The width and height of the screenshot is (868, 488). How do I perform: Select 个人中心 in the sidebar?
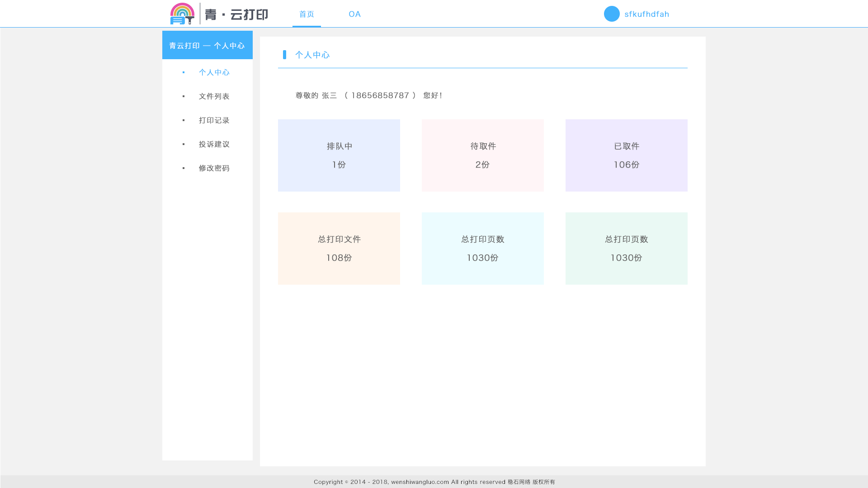point(214,72)
